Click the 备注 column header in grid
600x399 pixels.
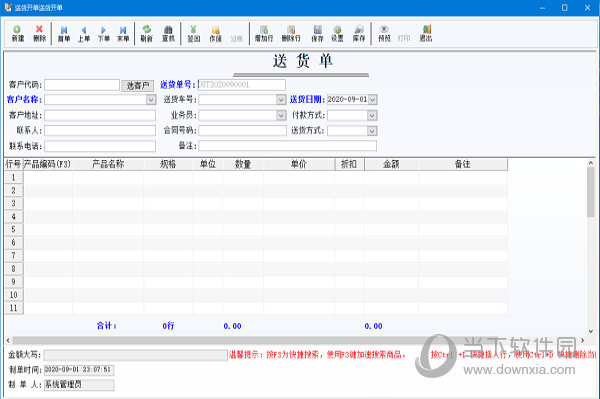(463, 164)
